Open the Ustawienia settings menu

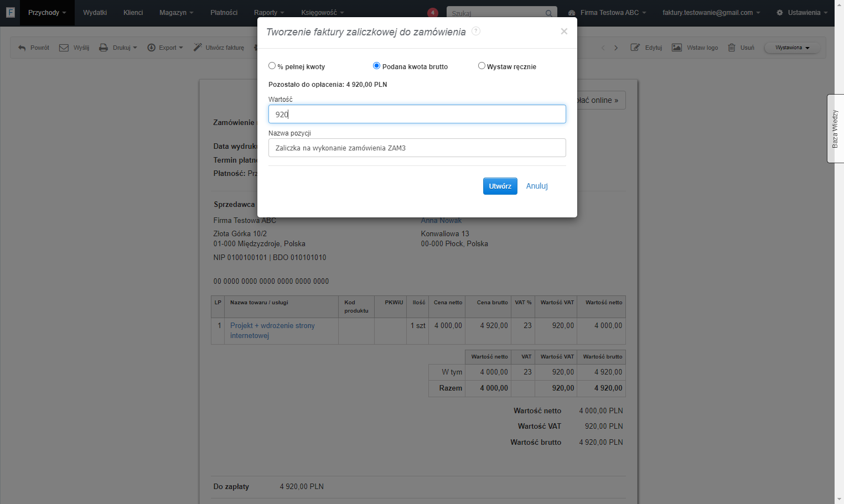(x=802, y=13)
